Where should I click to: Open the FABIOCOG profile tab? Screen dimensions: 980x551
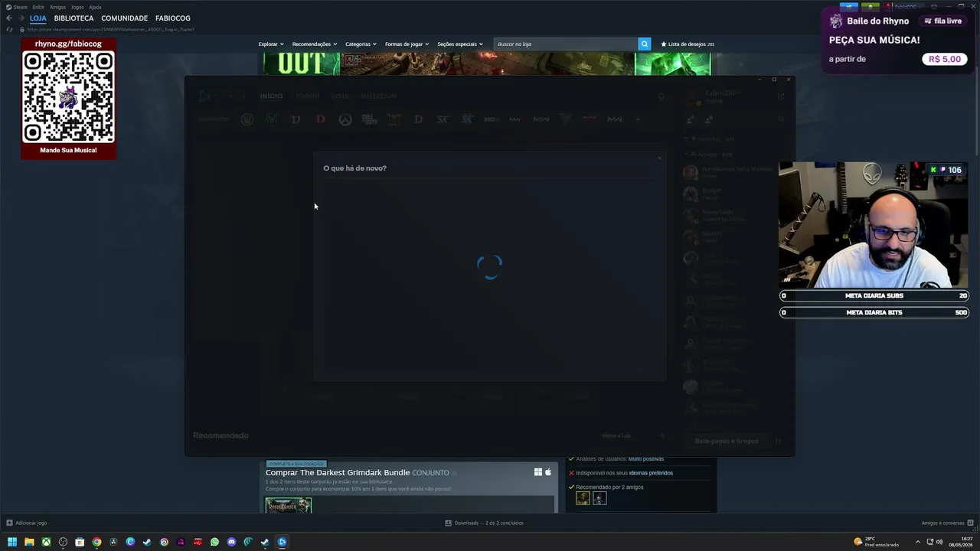(172, 18)
